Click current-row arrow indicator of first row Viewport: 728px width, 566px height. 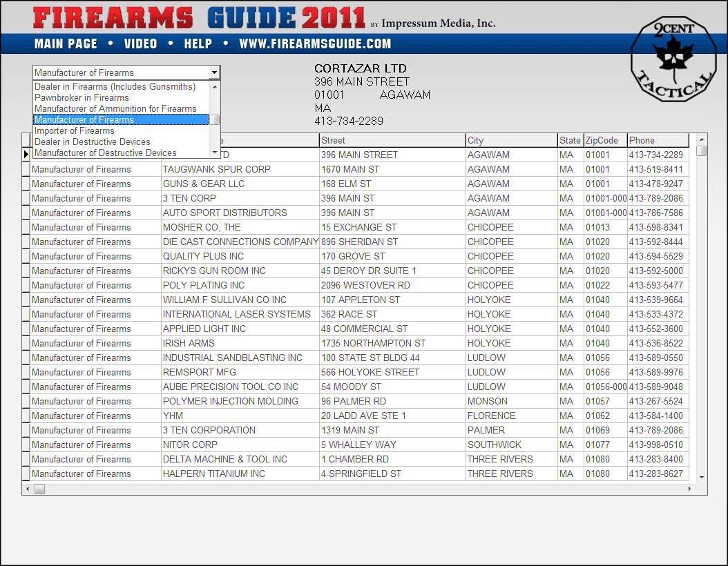pyautogui.click(x=26, y=155)
